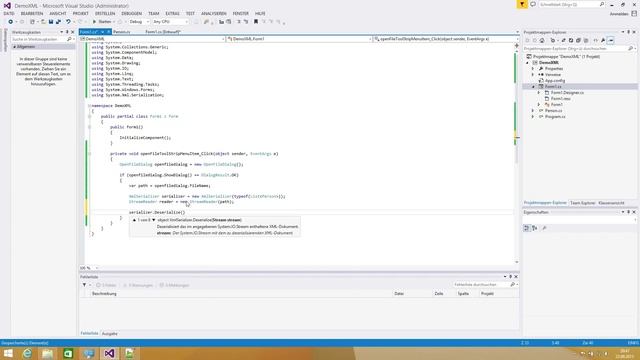Click the Save All toolbar icon
The height and width of the screenshot is (360, 640).
click(x=58, y=22)
